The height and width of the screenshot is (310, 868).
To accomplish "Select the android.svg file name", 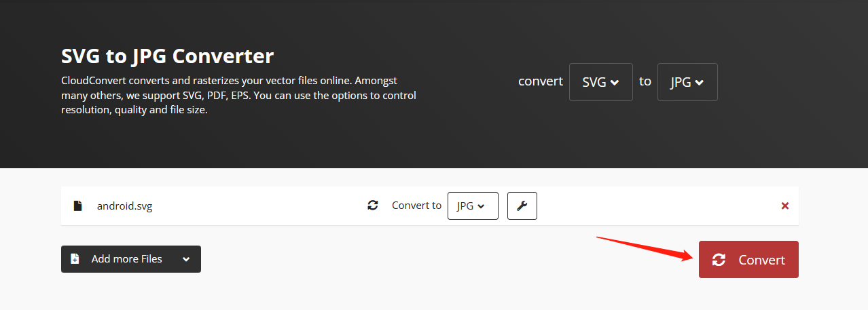I will pyautogui.click(x=124, y=206).
